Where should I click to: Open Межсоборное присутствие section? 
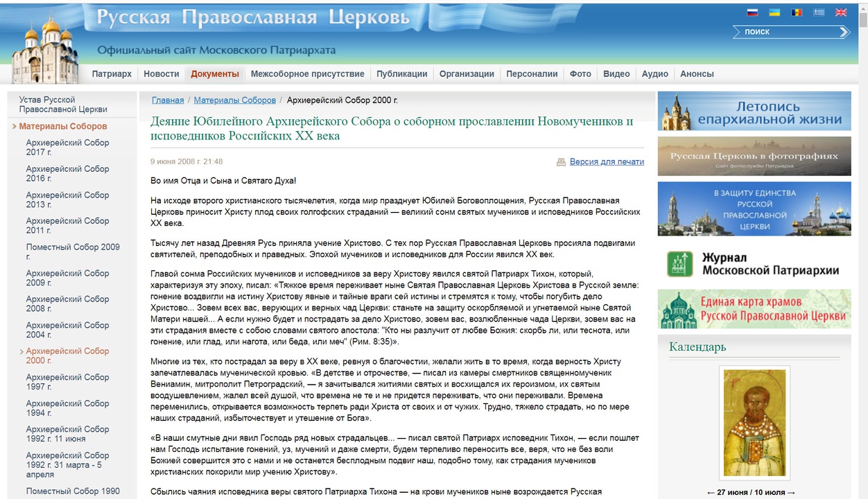click(x=307, y=74)
